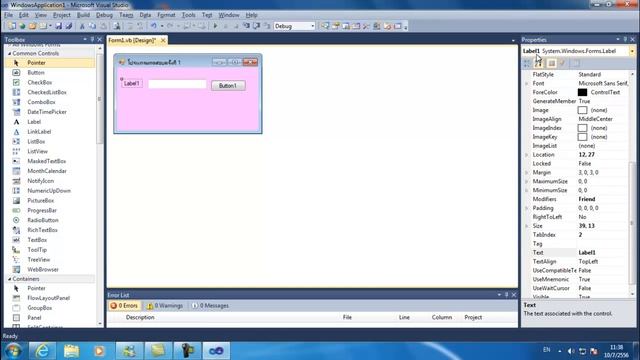Screen dimensions: 640x360
Task: Show the Properties page button
Action: click(x=576, y=63)
